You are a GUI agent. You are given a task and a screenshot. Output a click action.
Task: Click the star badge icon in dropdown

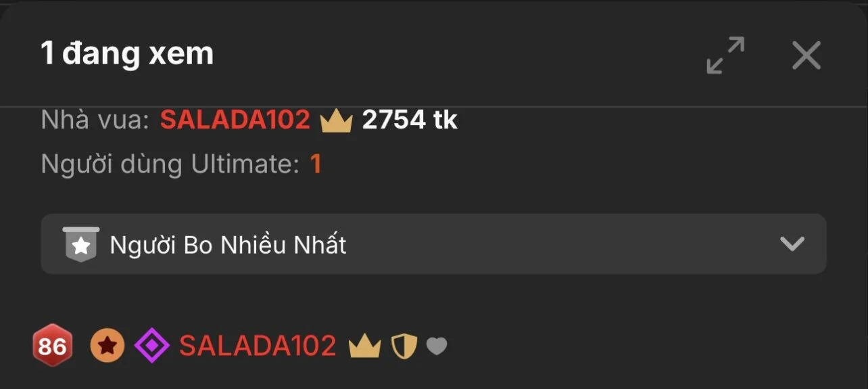pos(81,244)
